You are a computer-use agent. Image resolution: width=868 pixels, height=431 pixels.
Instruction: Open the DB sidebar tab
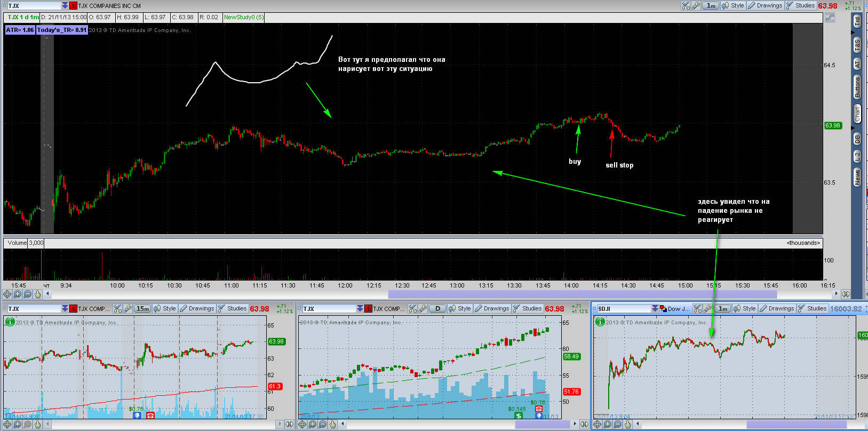click(857, 139)
